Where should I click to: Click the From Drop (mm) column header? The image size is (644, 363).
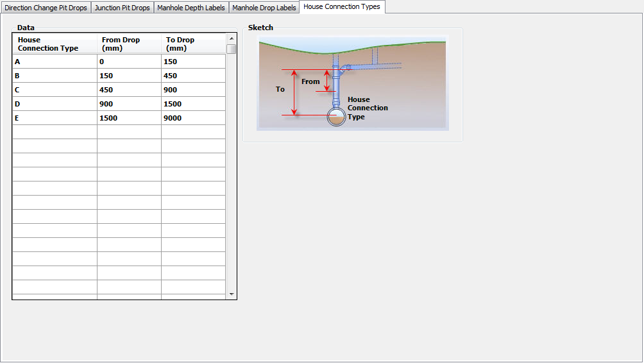coord(128,44)
